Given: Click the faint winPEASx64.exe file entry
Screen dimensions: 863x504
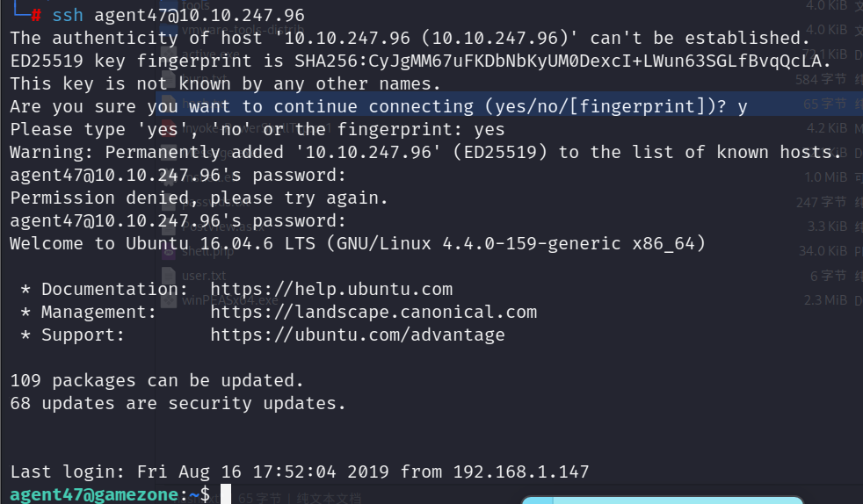Looking at the screenshot, I should [x=230, y=300].
